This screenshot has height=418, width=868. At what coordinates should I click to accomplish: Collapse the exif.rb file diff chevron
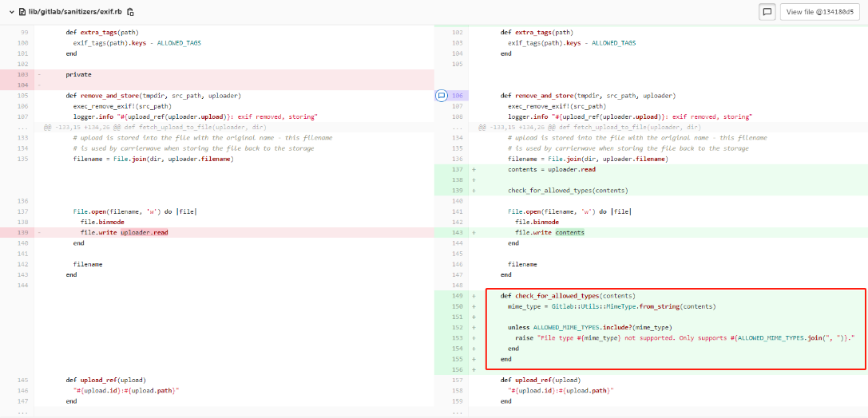[11, 12]
